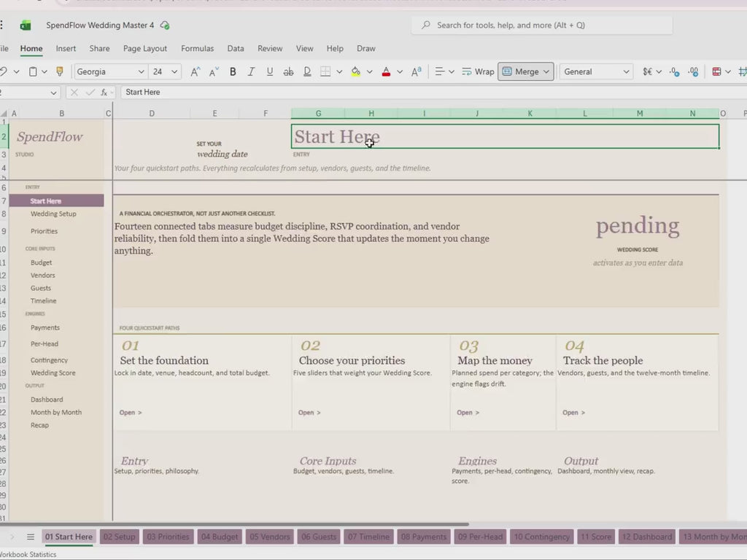747x560 pixels.
Task: Expand the Name Box dropdown
Action: (x=53, y=93)
